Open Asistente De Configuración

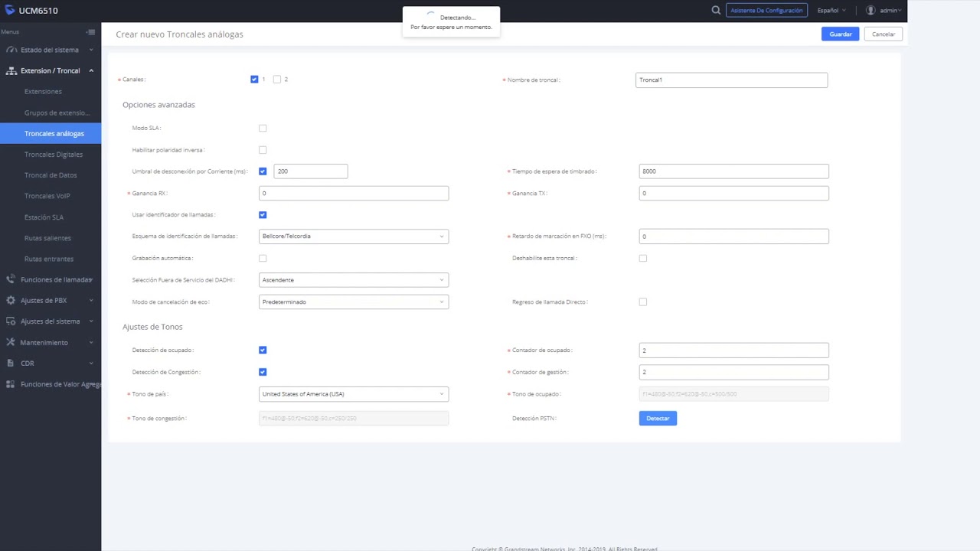pyautogui.click(x=766, y=11)
